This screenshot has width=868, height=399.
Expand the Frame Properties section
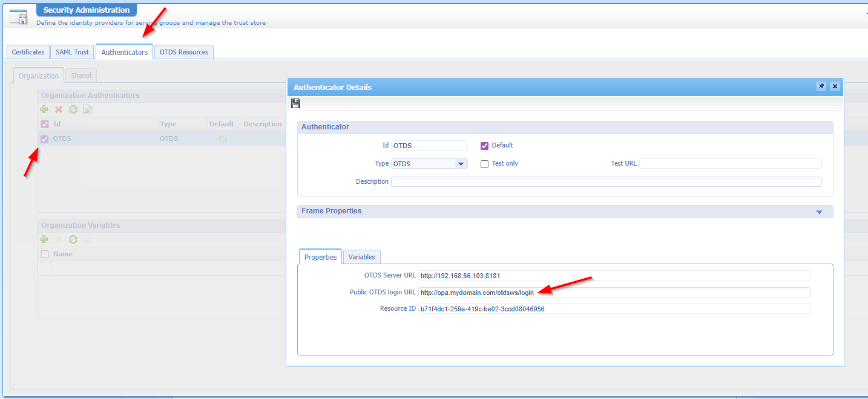click(819, 212)
